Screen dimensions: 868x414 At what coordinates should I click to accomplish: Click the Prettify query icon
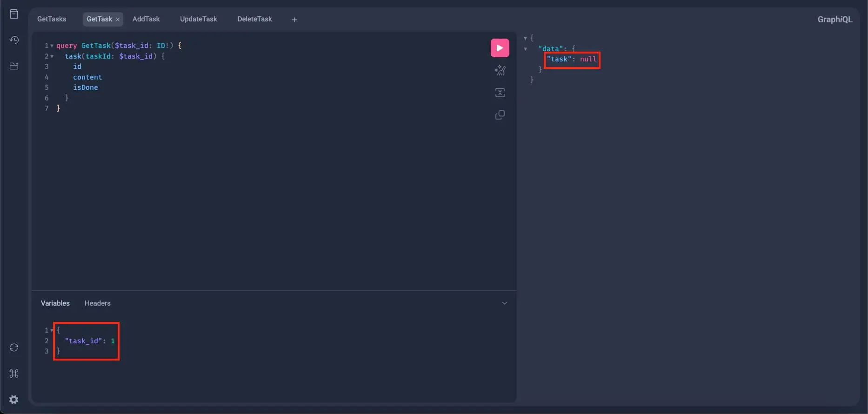[x=500, y=70]
